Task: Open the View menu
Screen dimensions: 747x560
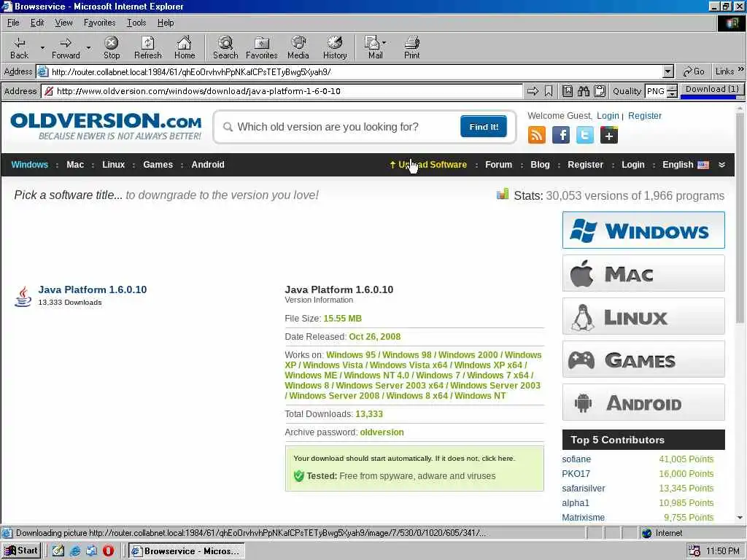Action: (x=64, y=23)
